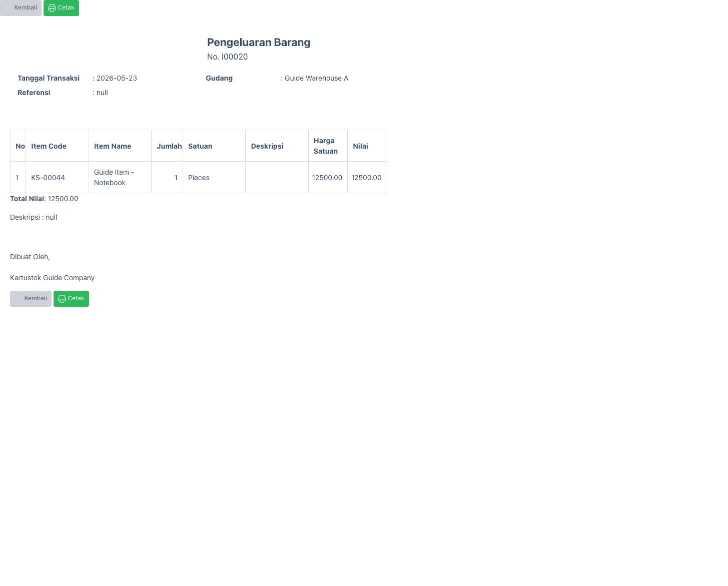Click the Harga Satuan 12500.00 cell
This screenshot has width=728, height=586.
pyautogui.click(x=328, y=178)
